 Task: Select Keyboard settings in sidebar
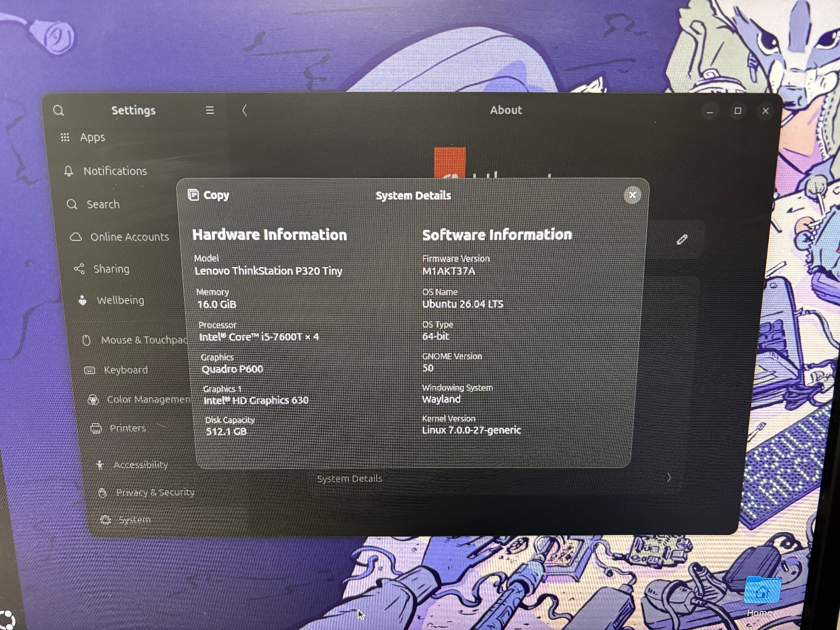point(117,370)
